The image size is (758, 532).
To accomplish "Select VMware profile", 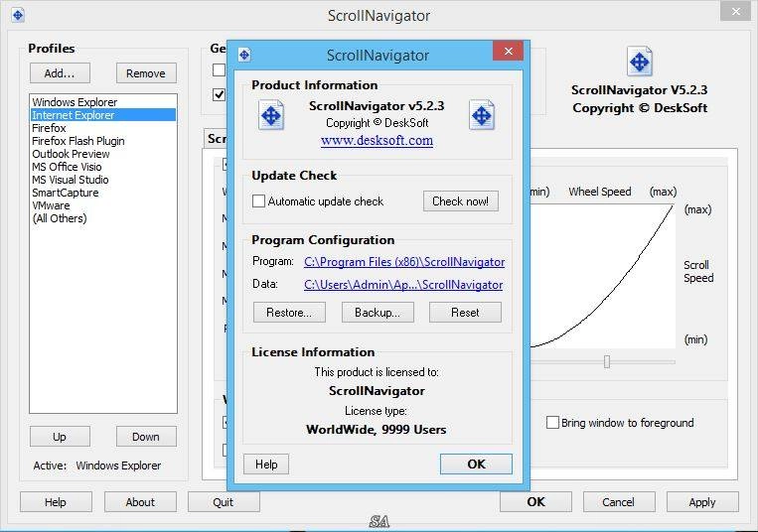I will [103, 205].
